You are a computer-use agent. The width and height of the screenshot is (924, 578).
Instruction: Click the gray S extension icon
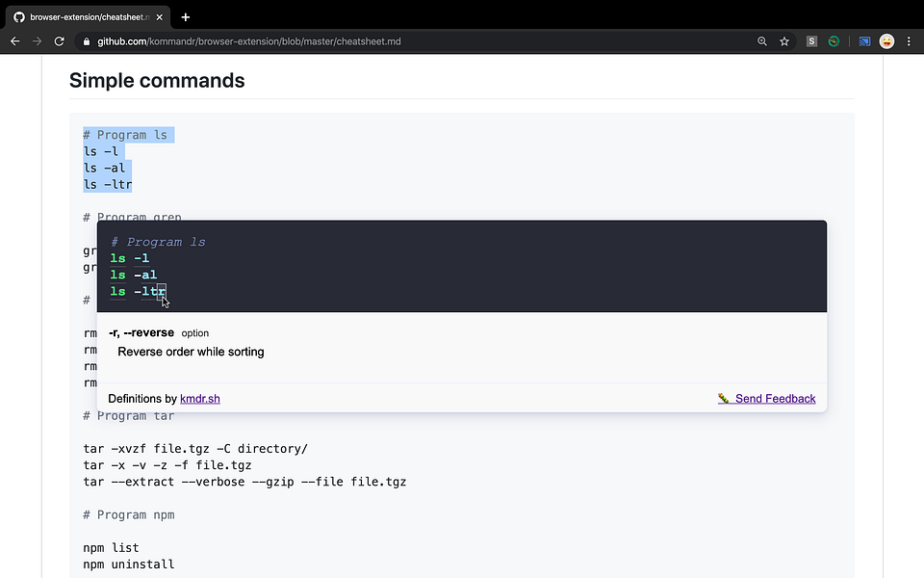click(x=811, y=41)
